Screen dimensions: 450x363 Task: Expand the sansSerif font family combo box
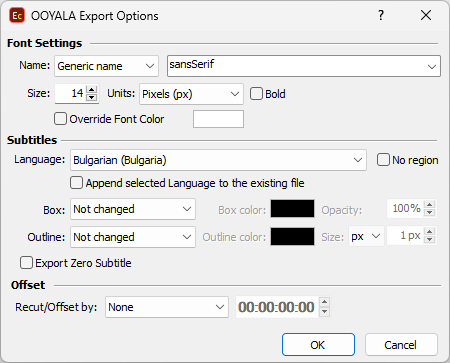pyautogui.click(x=304, y=66)
